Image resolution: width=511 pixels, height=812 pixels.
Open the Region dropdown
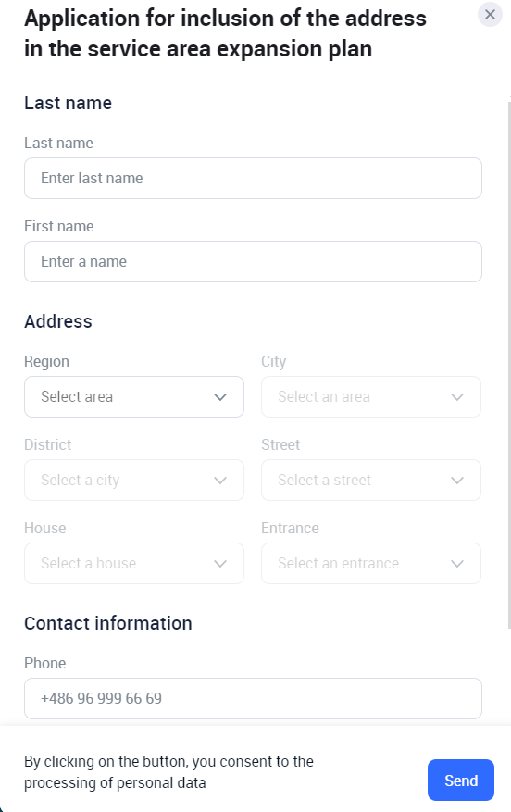click(x=134, y=396)
